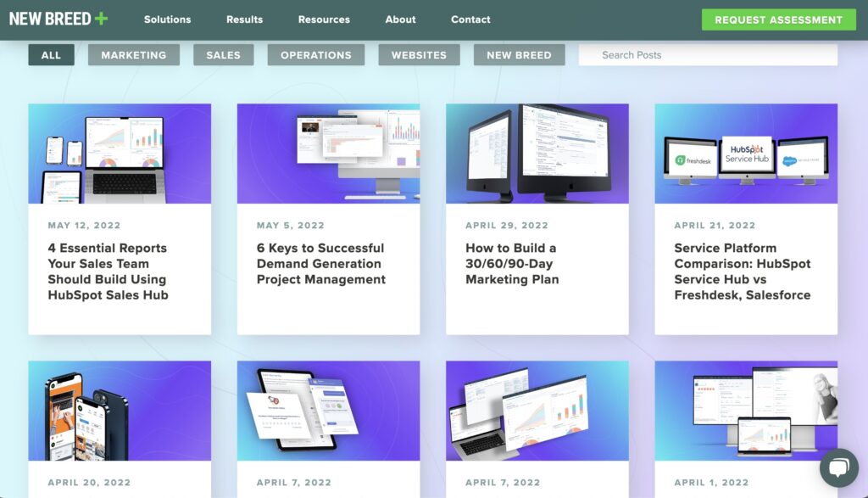Read '4 Essential Reports Your Sales Team' post
Screen dimensions: 868x498
(x=108, y=271)
